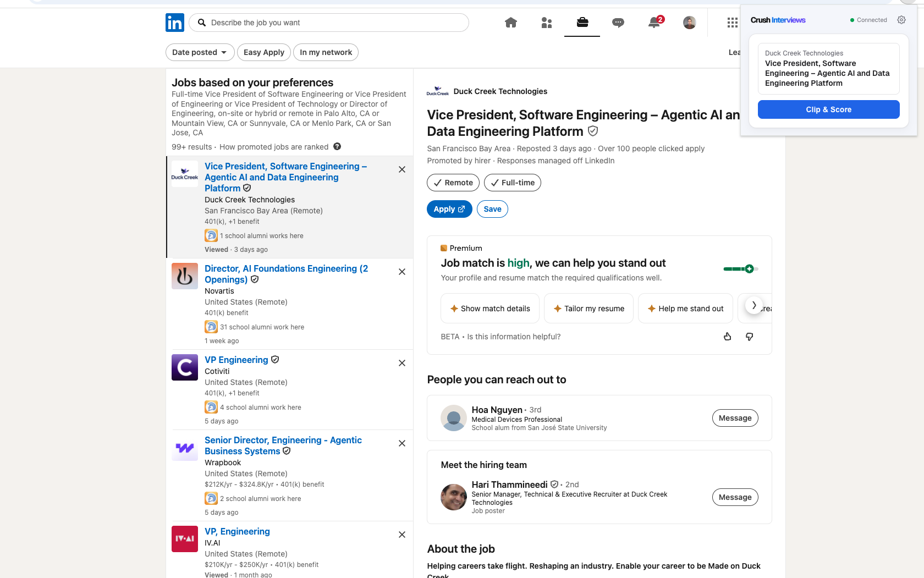The image size is (924, 578).
Task: Click the Connected status in Crush Interviews
Action: (868, 20)
